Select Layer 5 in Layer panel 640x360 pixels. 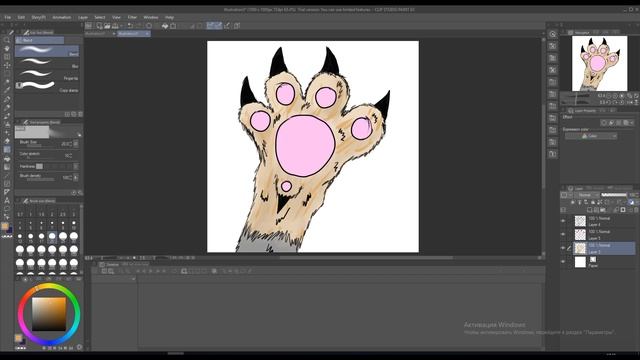point(604,234)
